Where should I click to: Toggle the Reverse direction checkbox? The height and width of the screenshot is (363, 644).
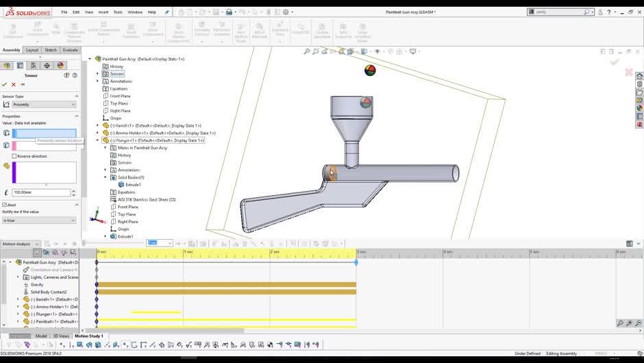14,156
